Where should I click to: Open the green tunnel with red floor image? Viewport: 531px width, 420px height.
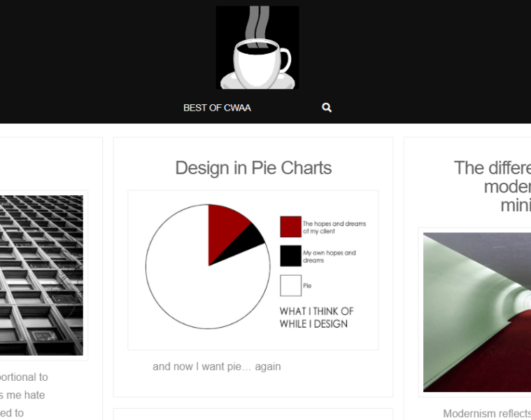coord(477,312)
